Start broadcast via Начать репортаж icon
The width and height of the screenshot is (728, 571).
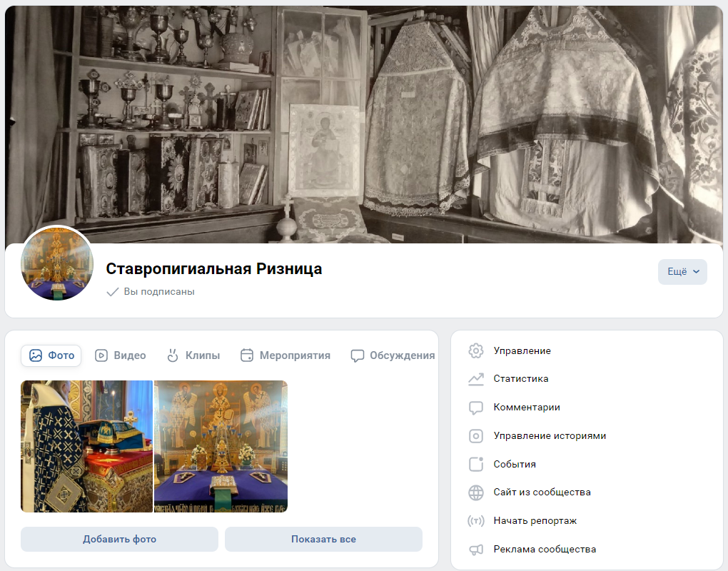click(476, 521)
